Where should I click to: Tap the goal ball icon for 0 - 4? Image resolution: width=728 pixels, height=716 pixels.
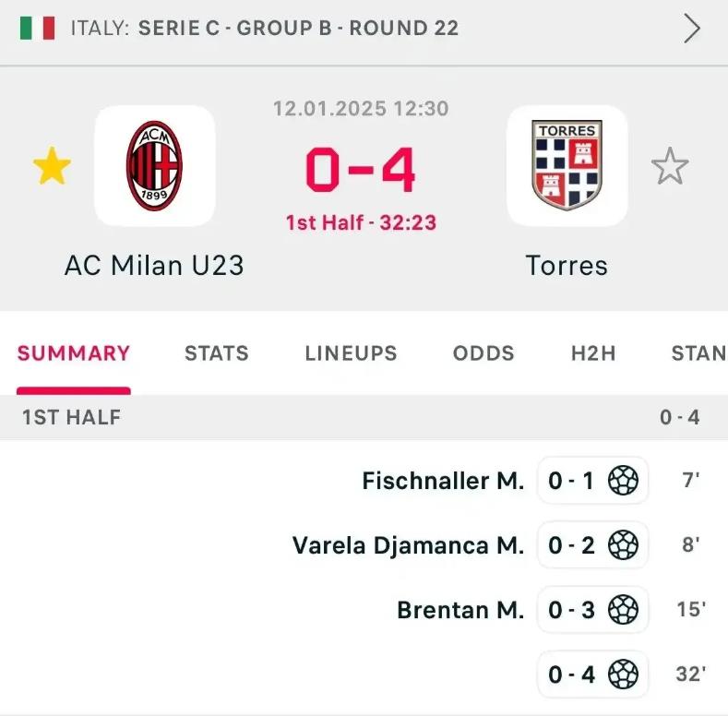coord(623,674)
